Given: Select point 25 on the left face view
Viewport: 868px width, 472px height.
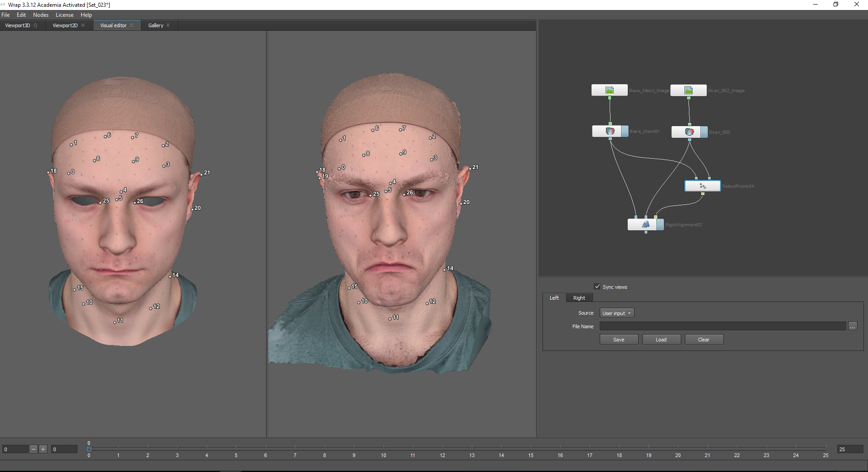Looking at the screenshot, I should click(101, 203).
